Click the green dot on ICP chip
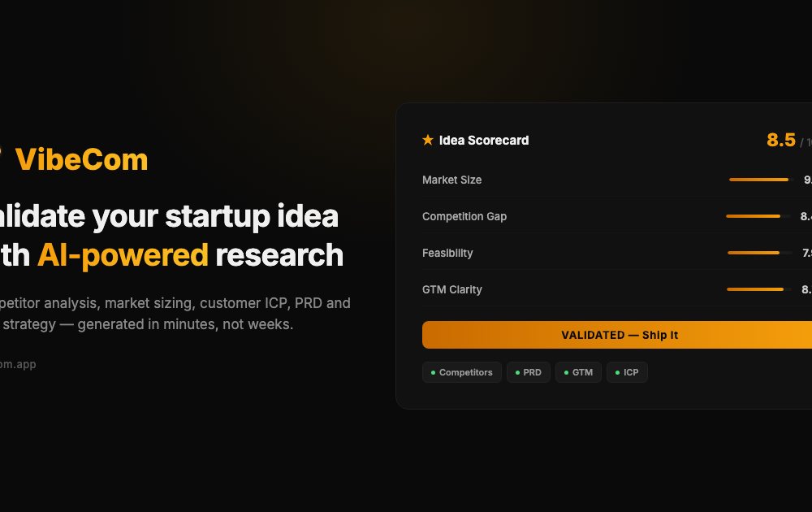The height and width of the screenshot is (512, 812). coord(617,372)
